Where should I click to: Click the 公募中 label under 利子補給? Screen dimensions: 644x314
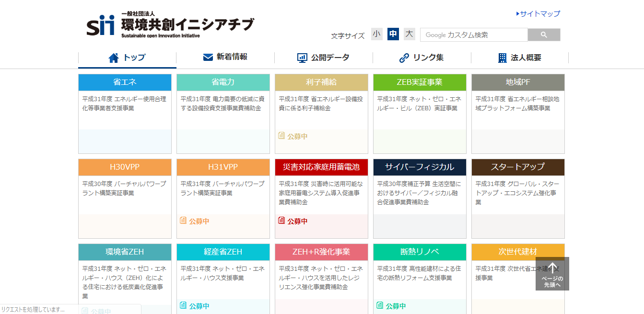pos(297,136)
